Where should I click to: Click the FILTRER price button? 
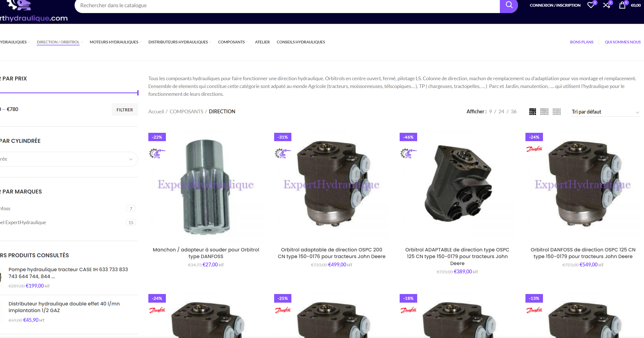tap(125, 110)
